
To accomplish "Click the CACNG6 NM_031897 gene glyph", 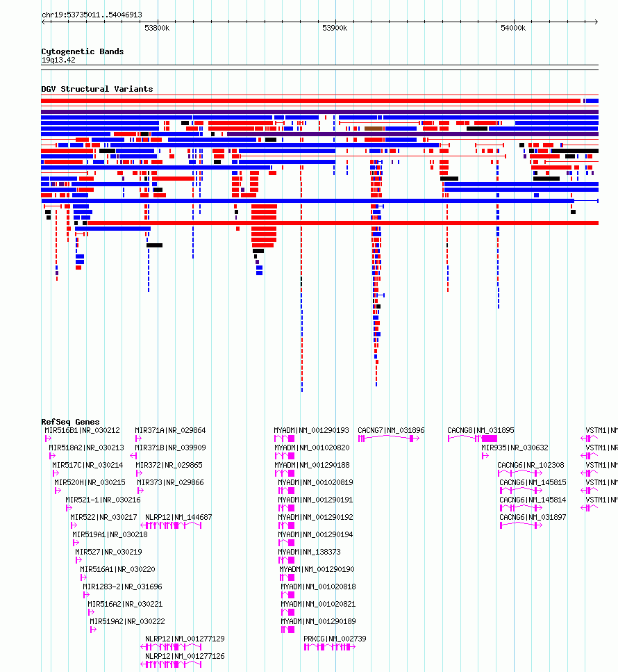I will [521, 525].
